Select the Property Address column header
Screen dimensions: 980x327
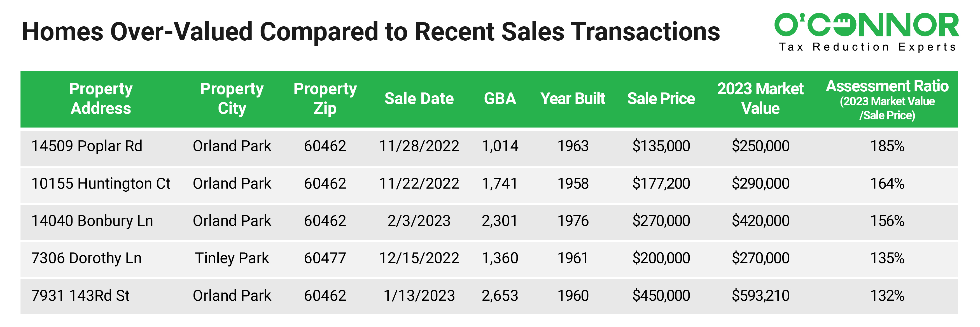click(101, 99)
